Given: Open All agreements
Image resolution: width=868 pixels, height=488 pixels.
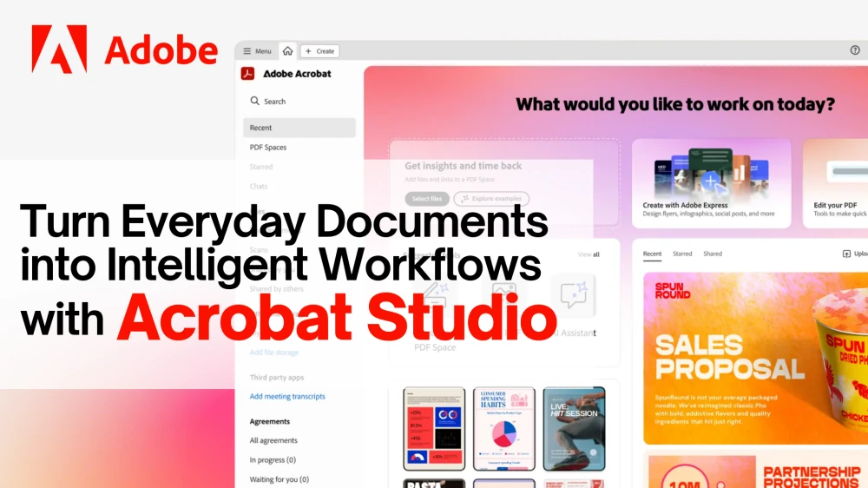Looking at the screenshot, I should click(273, 440).
